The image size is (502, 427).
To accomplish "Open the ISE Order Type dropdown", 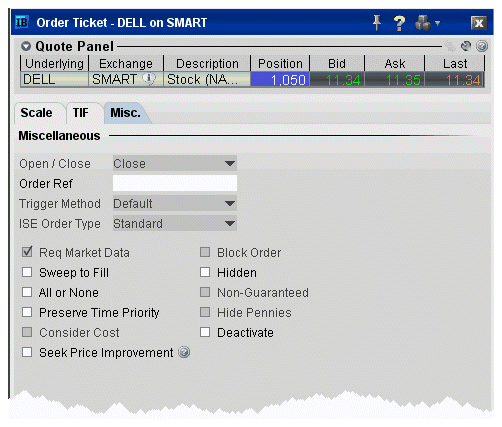I will 175,223.
